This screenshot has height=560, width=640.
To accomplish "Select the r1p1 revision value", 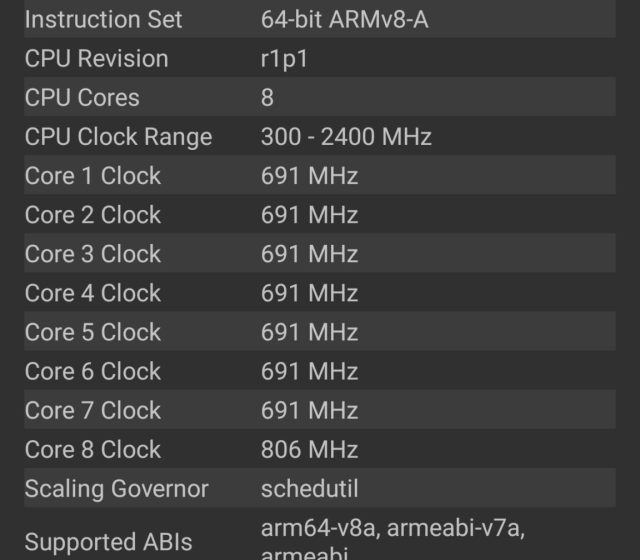I will (284, 58).
